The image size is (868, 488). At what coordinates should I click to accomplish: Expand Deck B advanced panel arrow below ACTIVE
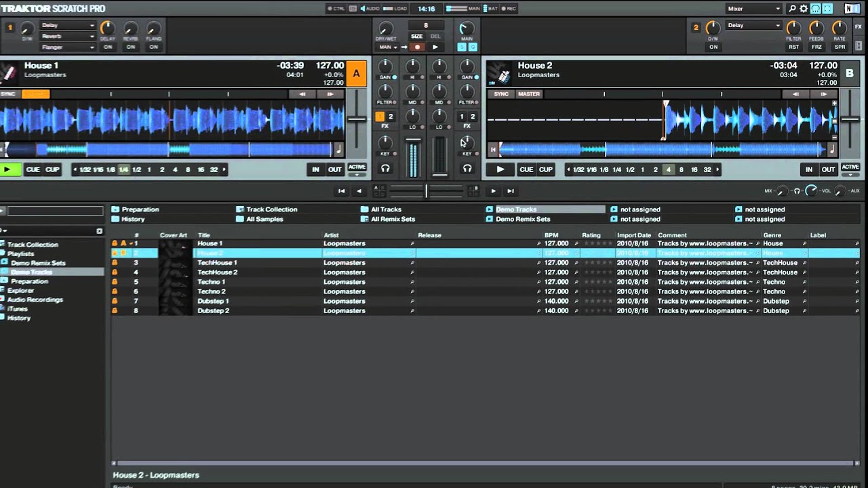[x=850, y=176]
